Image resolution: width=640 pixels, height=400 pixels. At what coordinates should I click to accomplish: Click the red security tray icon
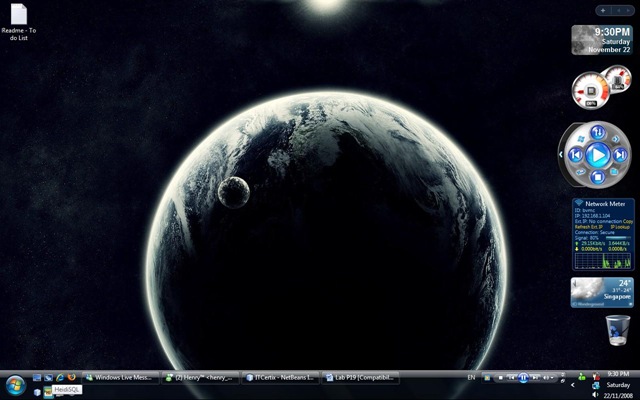tap(596, 376)
